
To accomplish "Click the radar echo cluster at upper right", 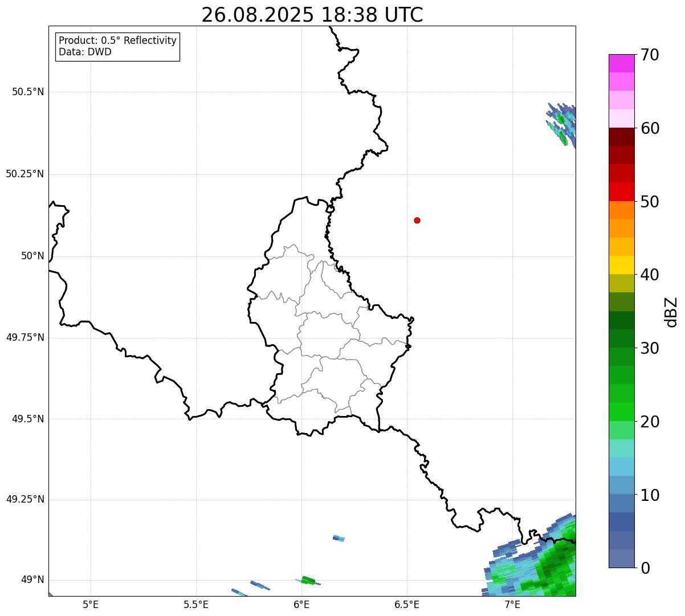I will tap(562, 125).
